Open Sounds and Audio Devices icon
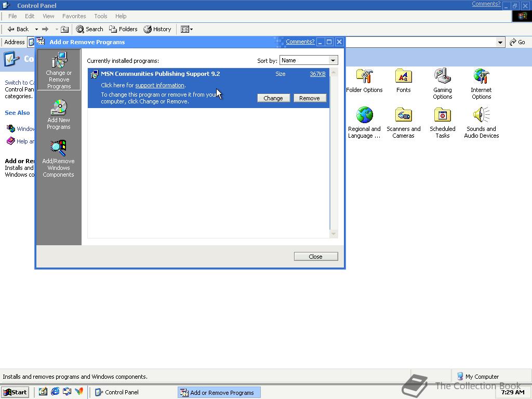Screen dimensions: 532x399 point(482,123)
